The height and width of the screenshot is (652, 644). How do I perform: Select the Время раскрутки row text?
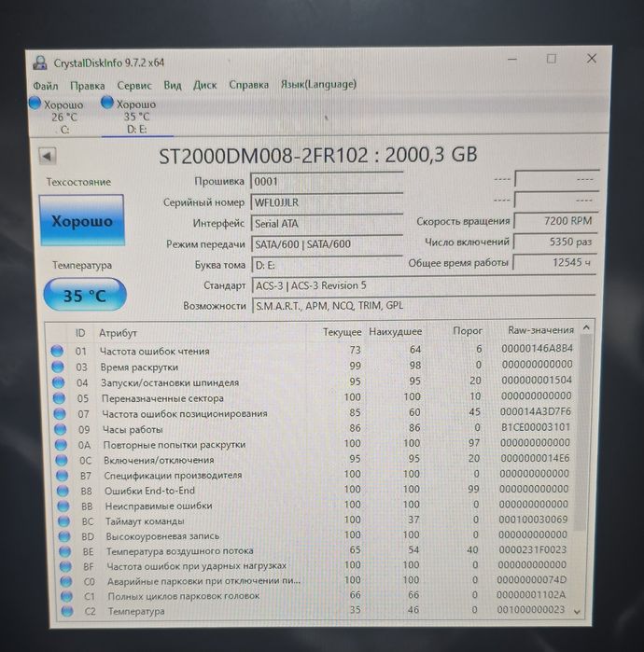tap(139, 368)
